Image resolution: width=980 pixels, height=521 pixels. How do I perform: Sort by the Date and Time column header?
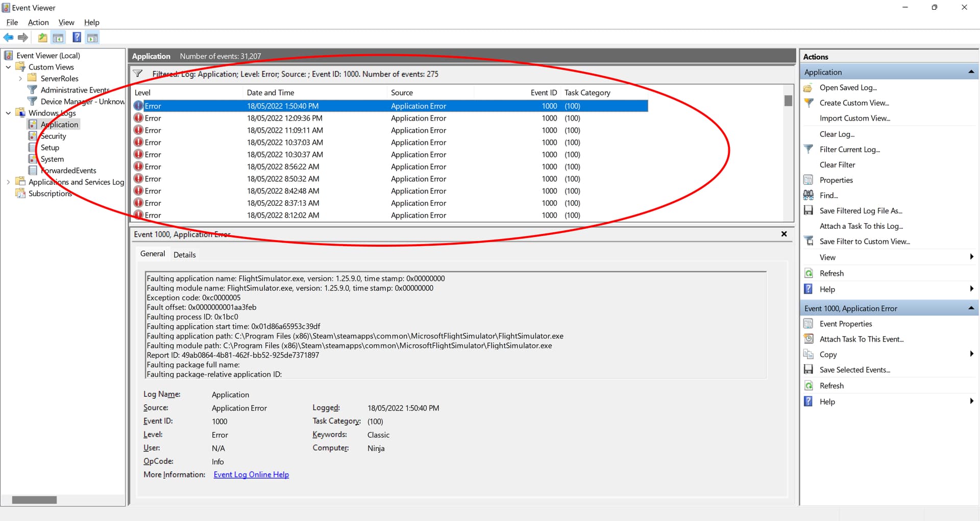pos(314,93)
